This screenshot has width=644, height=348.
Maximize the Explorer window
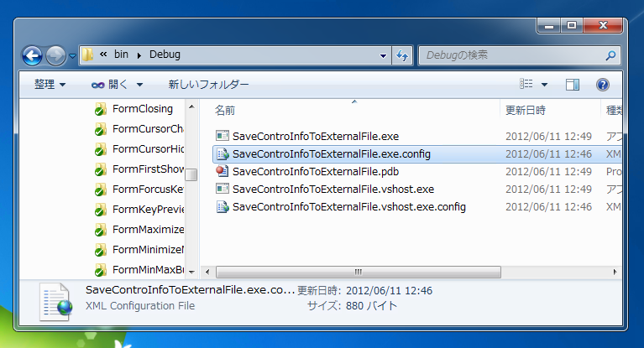571,26
